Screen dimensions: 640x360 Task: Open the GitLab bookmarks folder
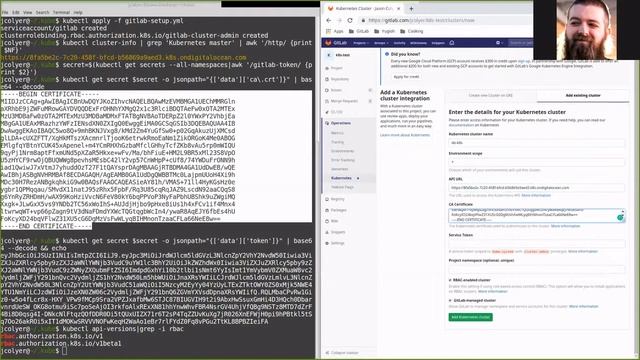coord(359,31)
